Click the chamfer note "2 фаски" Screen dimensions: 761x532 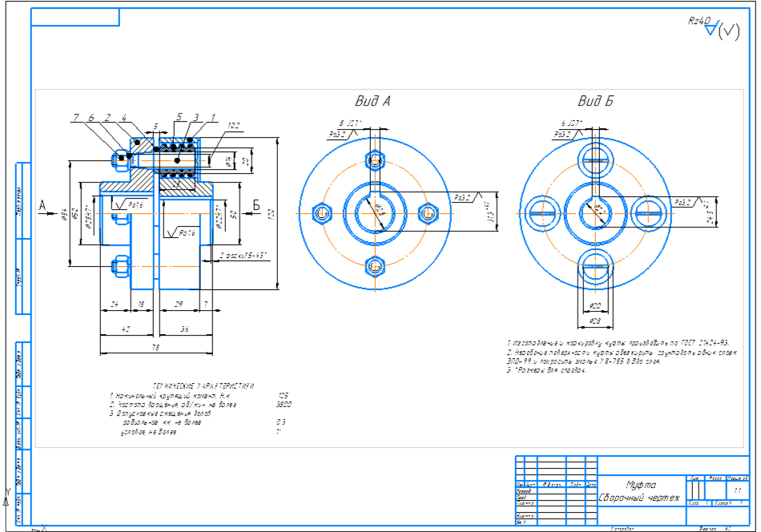point(231,256)
